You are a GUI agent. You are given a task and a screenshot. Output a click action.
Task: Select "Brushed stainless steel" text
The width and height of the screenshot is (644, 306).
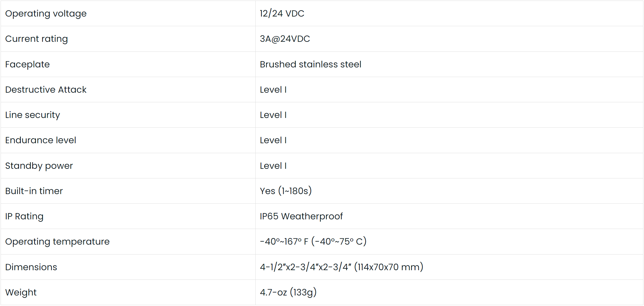coord(310,64)
